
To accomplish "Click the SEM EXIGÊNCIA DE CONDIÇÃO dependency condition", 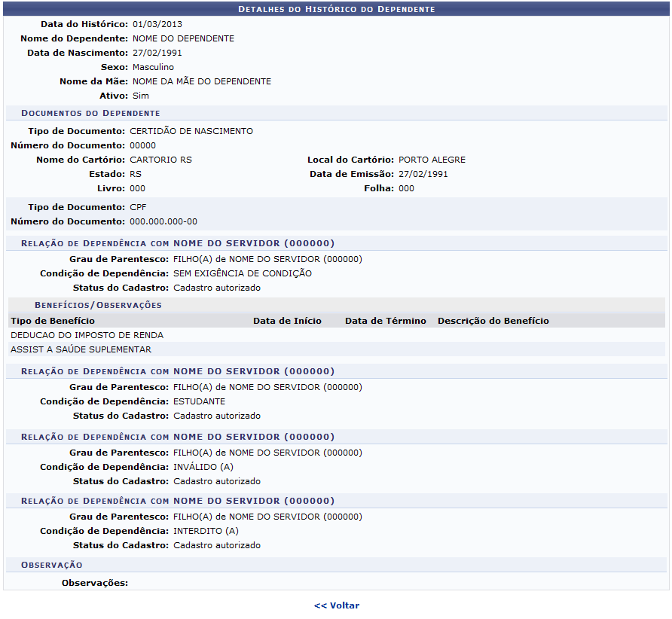I will click(x=242, y=273).
